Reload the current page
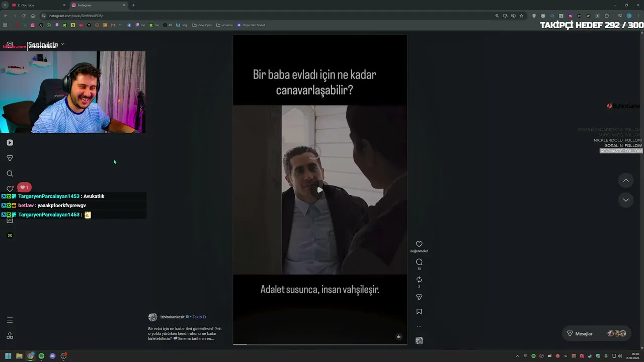 click(24, 16)
